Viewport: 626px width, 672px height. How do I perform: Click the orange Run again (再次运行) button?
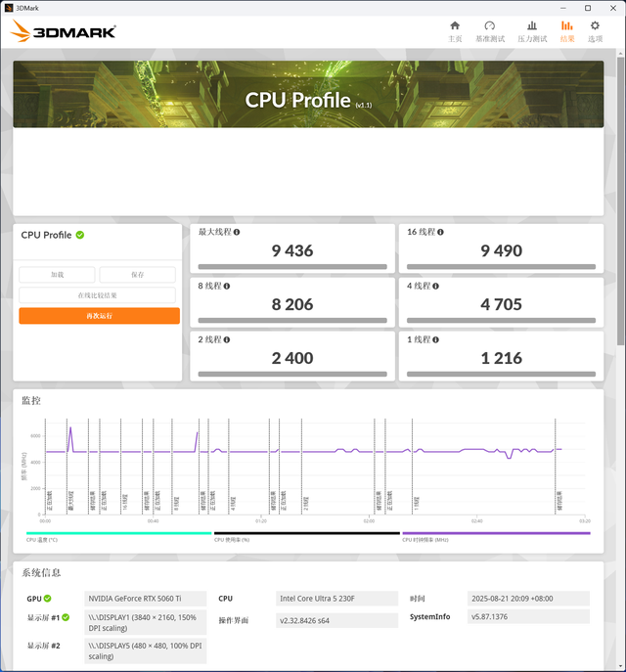(x=100, y=316)
